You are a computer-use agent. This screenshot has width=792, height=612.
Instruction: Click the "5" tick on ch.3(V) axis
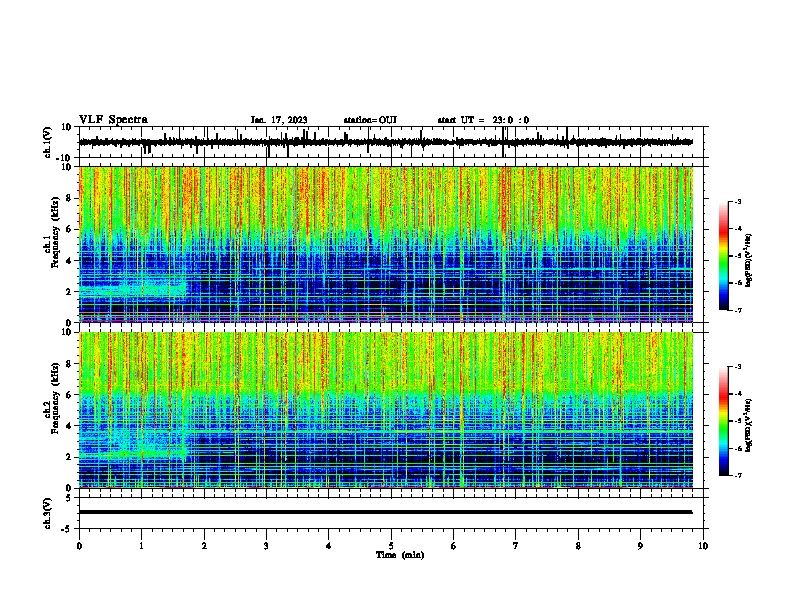point(69,498)
